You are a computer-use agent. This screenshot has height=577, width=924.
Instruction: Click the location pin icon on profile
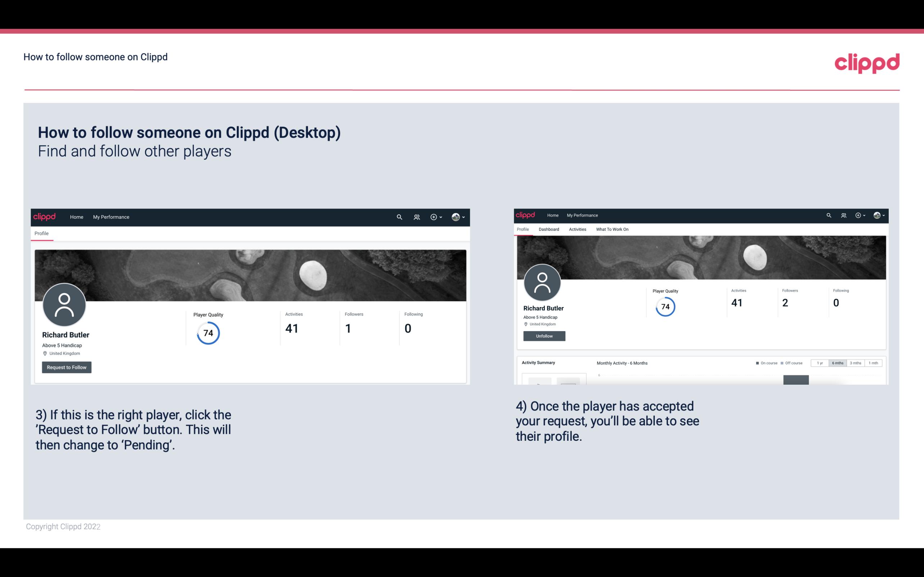point(45,353)
